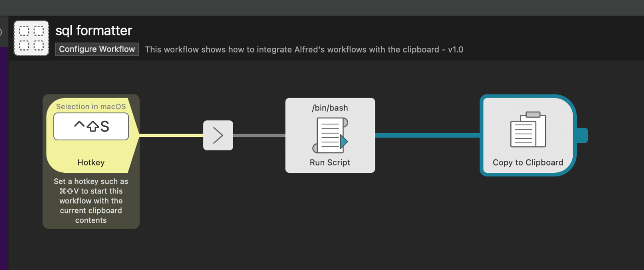The image size is (644, 270).
Task: Click the hotkey setup note text below the trigger
Action: pyautogui.click(x=91, y=200)
